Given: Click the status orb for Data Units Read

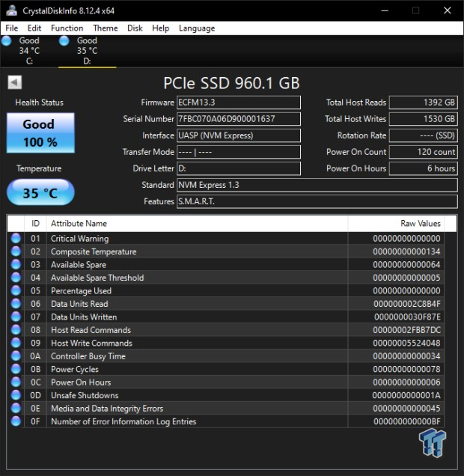Looking at the screenshot, I should [16, 304].
